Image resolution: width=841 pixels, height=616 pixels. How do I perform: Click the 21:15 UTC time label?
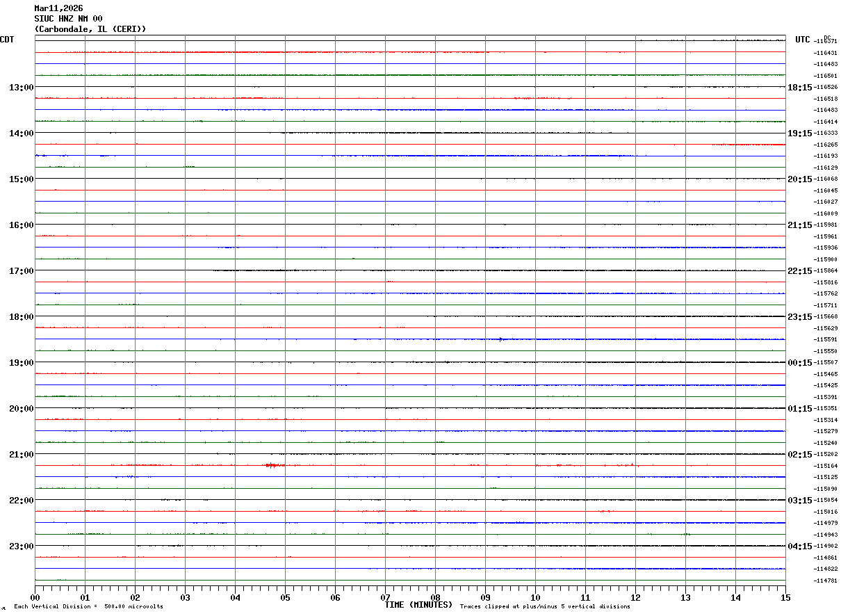pos(799,225)
